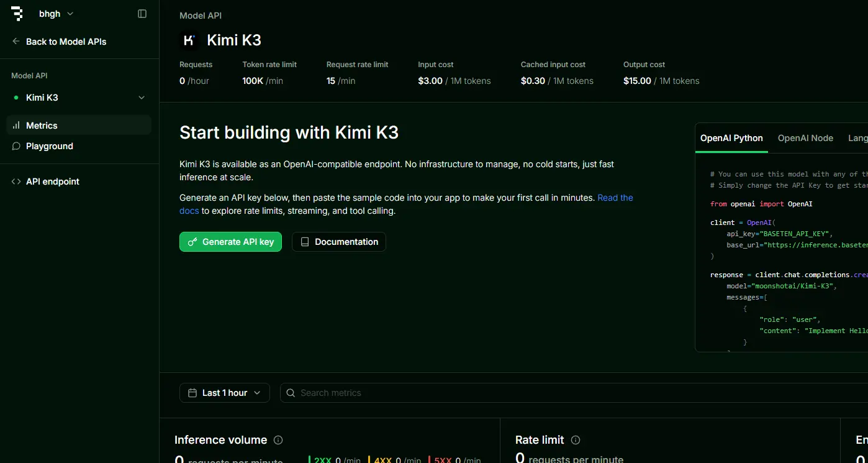Viewport: 868px width, 463px height.
Task: Click the Model API breadcrumb text
Action: 201,16
